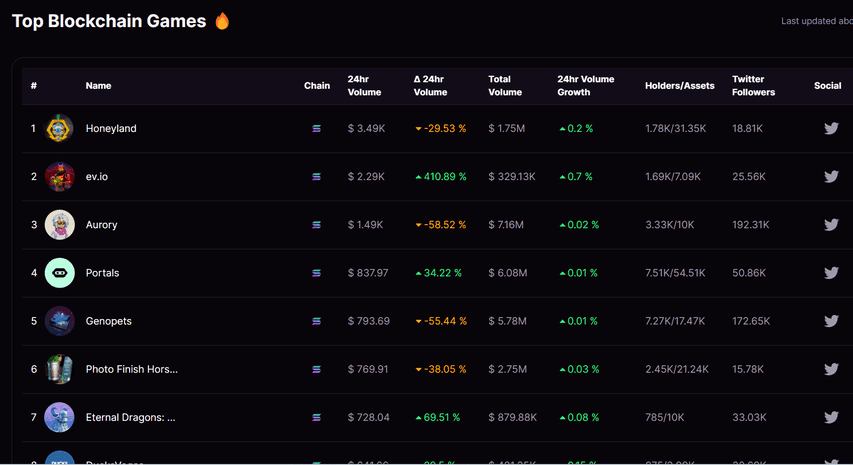Select Solana chain icon for Aurory
Viewport: 853px width, 465px height.
coord(316,225)
